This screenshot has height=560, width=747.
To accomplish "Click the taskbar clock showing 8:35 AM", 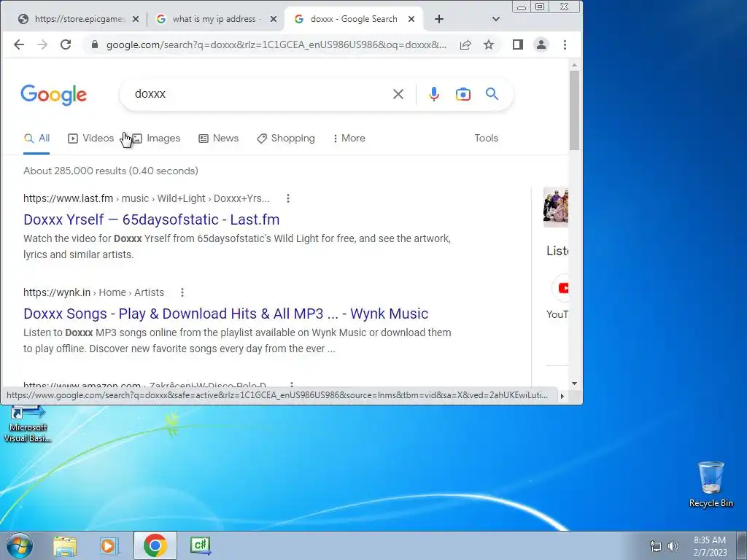I will 710,546.
